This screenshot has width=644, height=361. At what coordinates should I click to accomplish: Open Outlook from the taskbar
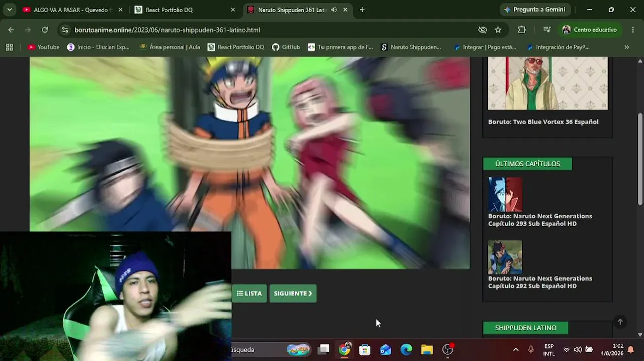(385, 349)
